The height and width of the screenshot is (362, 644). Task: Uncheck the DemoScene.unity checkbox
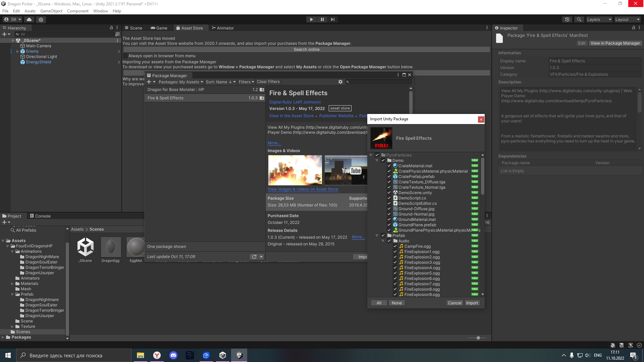pyautogui.click(x=389, y=193)
